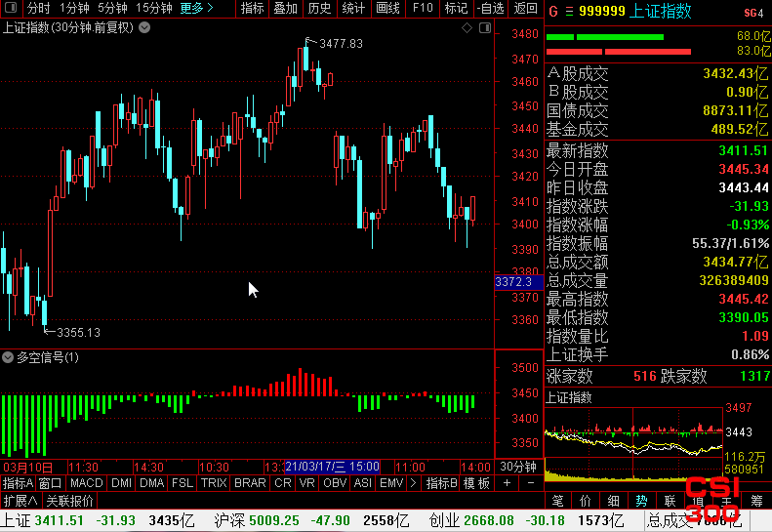Click the diamond icon above the chart
This screenshot has height=532, width=772.
pos(467,28)
